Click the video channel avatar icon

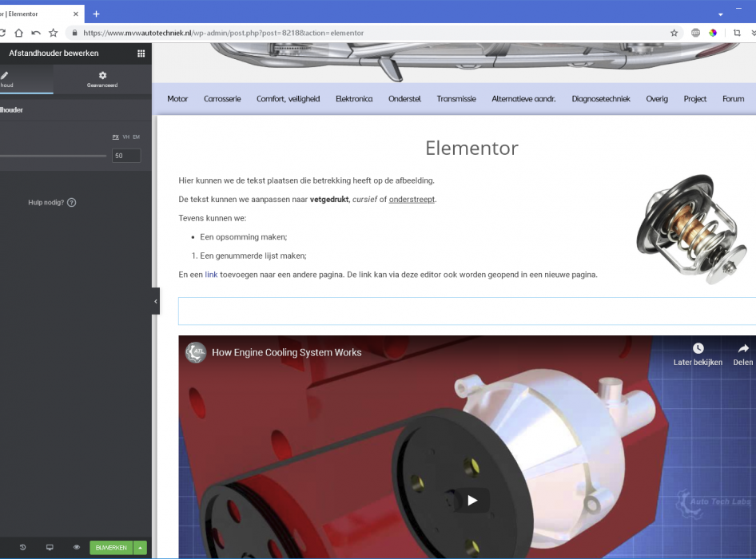pos(196,352)
